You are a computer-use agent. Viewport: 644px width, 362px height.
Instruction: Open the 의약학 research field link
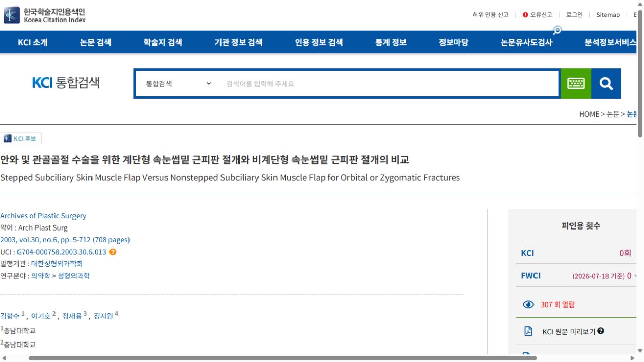[x=41, y=276]
